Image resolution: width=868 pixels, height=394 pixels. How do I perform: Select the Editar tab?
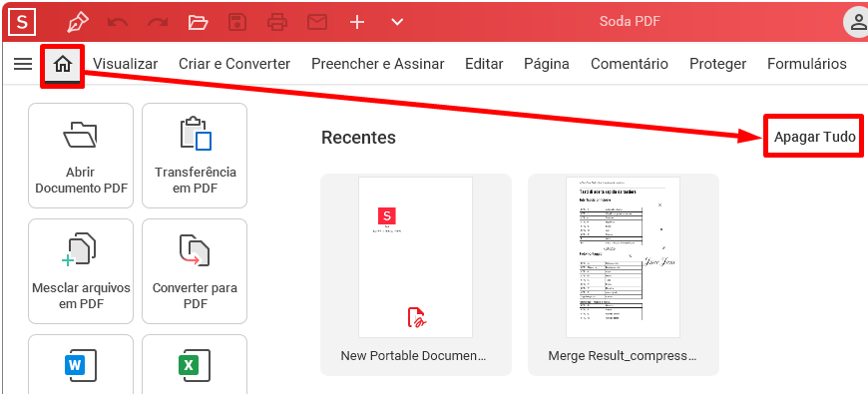484,64
